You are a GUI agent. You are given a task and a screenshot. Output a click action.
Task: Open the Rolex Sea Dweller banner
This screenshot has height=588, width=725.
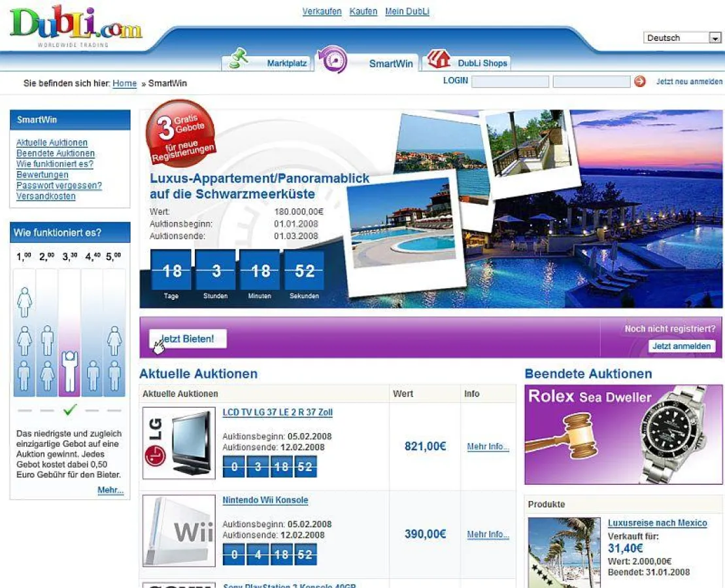623,434
